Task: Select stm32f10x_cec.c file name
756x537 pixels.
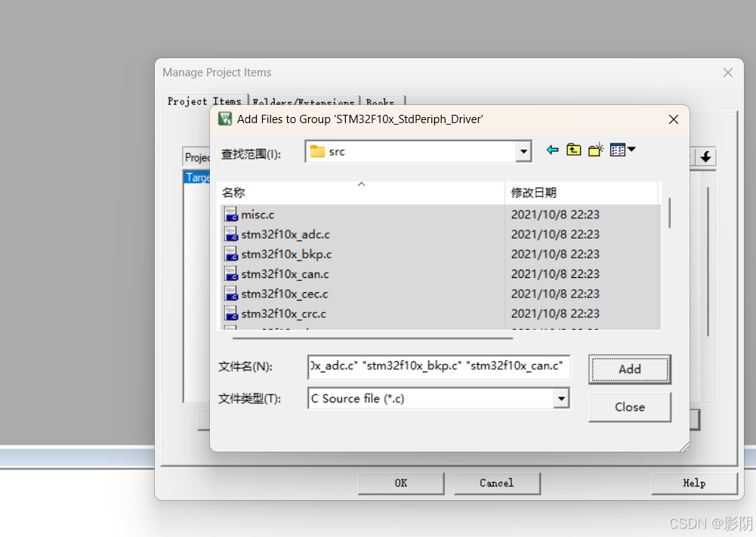Action: [285, 294]
